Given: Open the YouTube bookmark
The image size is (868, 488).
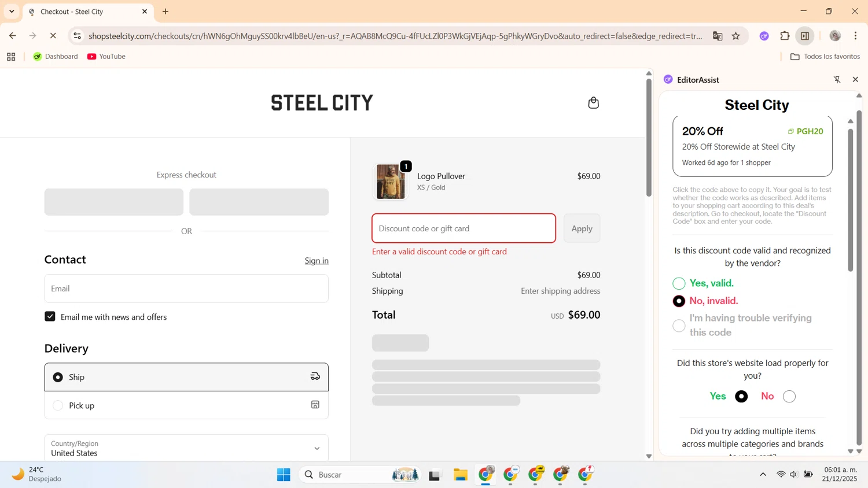Looking at the screenshot, I should [106, 57].
